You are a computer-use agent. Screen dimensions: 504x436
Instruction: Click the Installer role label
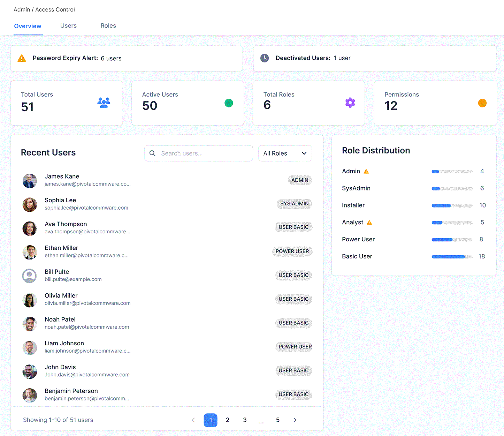coord(353,205)
